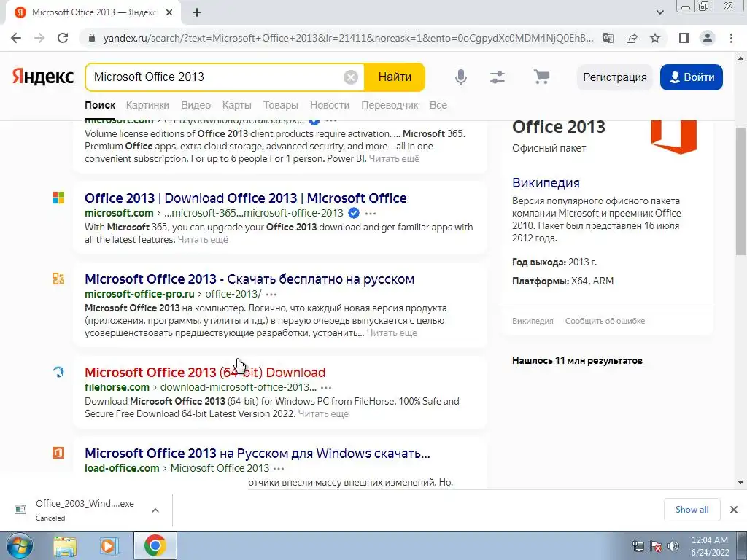Open the side panel icon in Chrome toolbar
The image size is (747, 560).
(x=684, y=38)
